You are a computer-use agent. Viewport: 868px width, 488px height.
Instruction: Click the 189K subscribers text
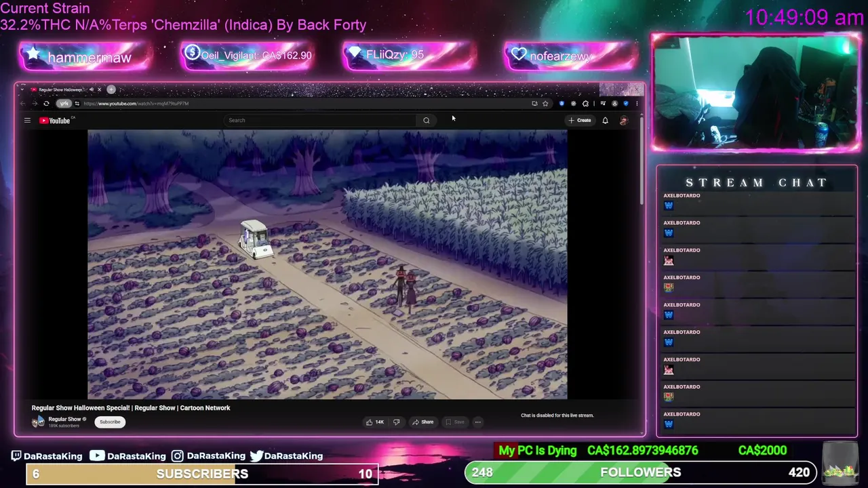64,426
